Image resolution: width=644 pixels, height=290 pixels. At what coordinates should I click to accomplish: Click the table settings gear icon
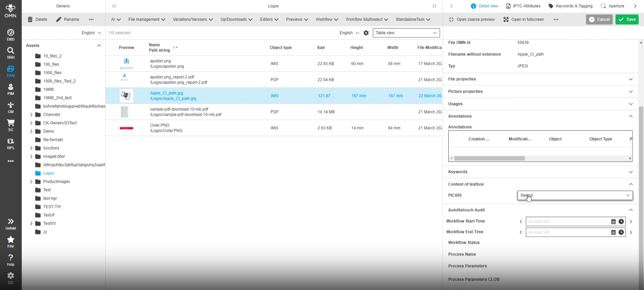point(366,33)
